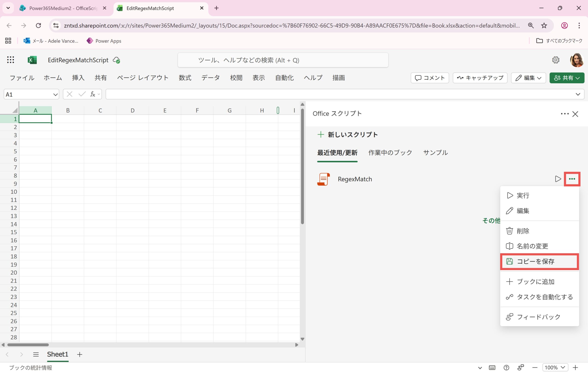Open the 自動化 ribbon tab
Viewport: 588px width, 372px height.
pyautogui.click(x=284, y=78)
